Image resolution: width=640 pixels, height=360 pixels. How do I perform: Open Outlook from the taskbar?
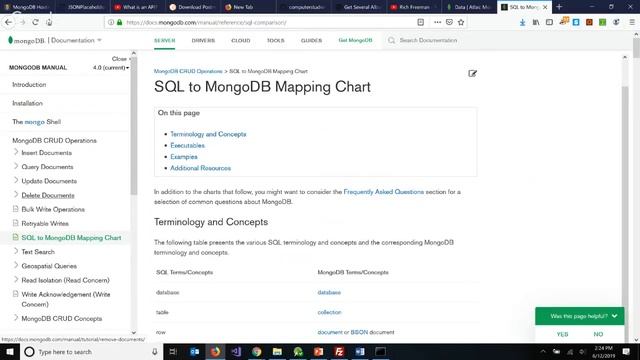coord(195,351)
